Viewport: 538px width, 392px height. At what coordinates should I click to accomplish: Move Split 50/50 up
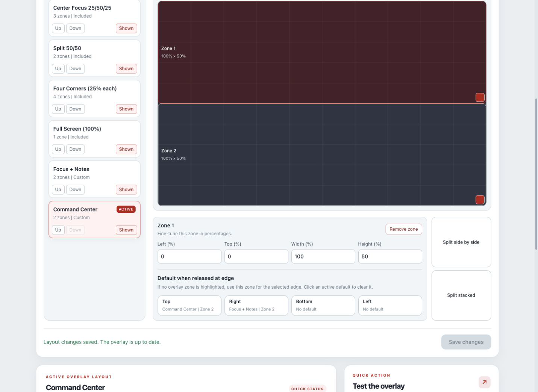click(x=58, y=68)
